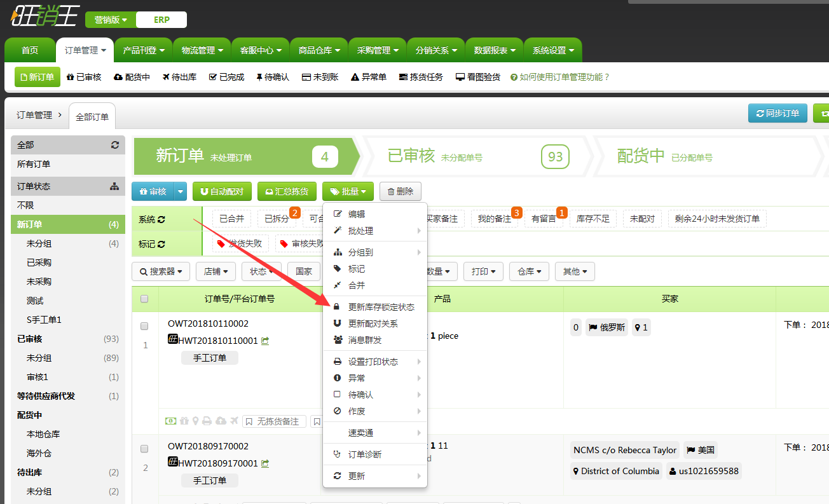Click the 俄罗斯 flag country badge
This screenshot has width=829, height=504.
607,327
